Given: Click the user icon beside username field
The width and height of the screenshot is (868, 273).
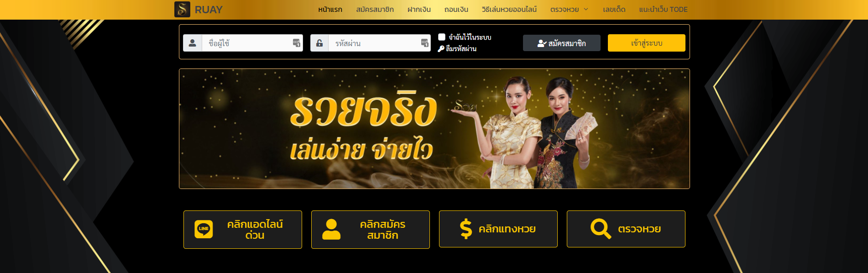Looking at the screenshot, I should tap(193, 43).
